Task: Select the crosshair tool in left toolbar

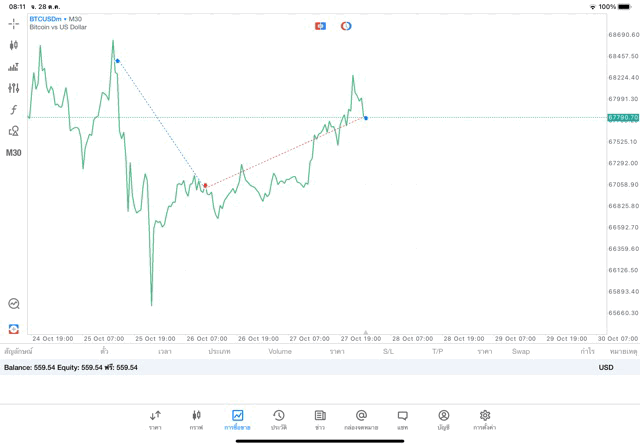Action: (14, 23)
